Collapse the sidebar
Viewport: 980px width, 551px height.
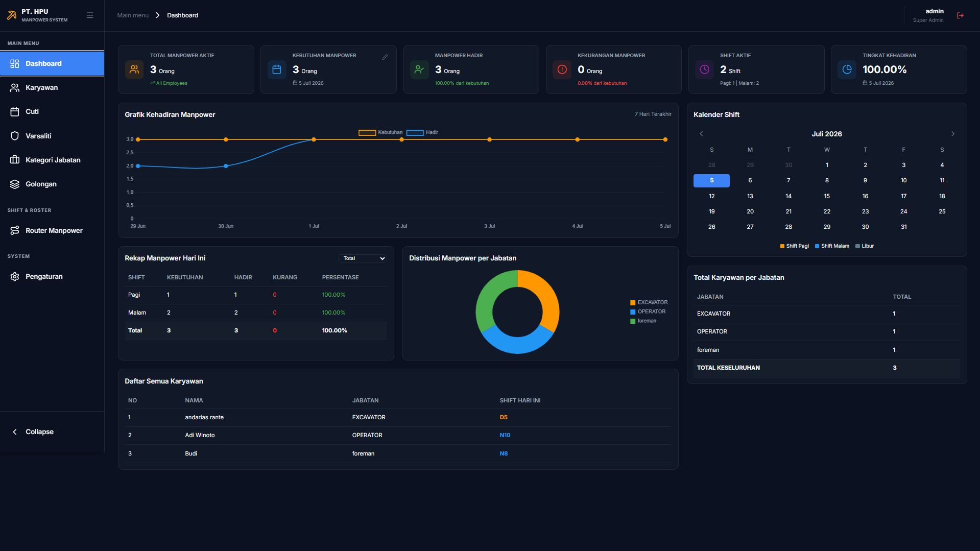pos(52,432)
